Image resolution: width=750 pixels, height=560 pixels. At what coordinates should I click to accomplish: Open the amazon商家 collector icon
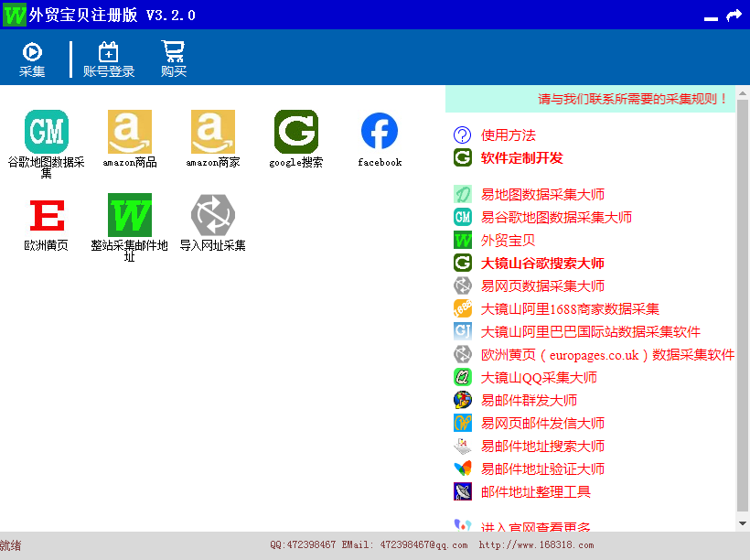[x=213, y=133]
